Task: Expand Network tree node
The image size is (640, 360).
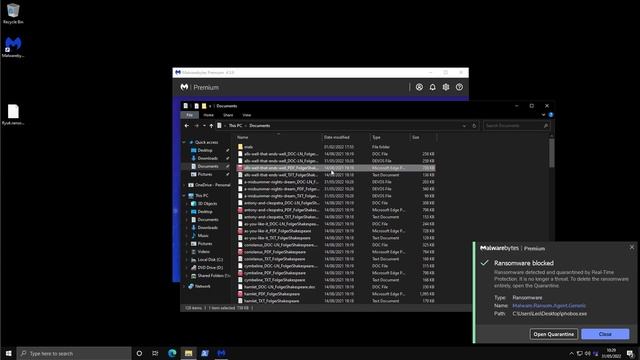Action: pyautogui.click(x=184, y=287)
